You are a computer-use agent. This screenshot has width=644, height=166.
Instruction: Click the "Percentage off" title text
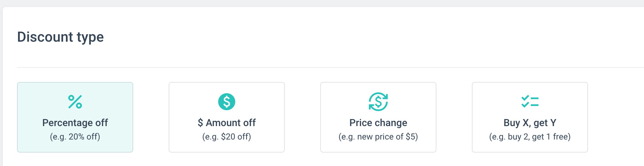click(75, 123)
